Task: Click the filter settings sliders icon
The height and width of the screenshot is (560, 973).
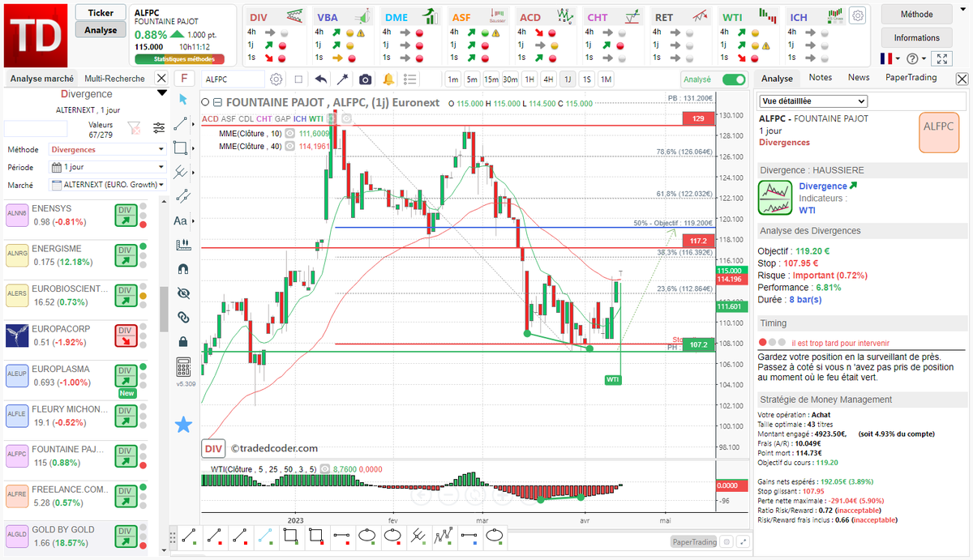Action: (158, 127)
